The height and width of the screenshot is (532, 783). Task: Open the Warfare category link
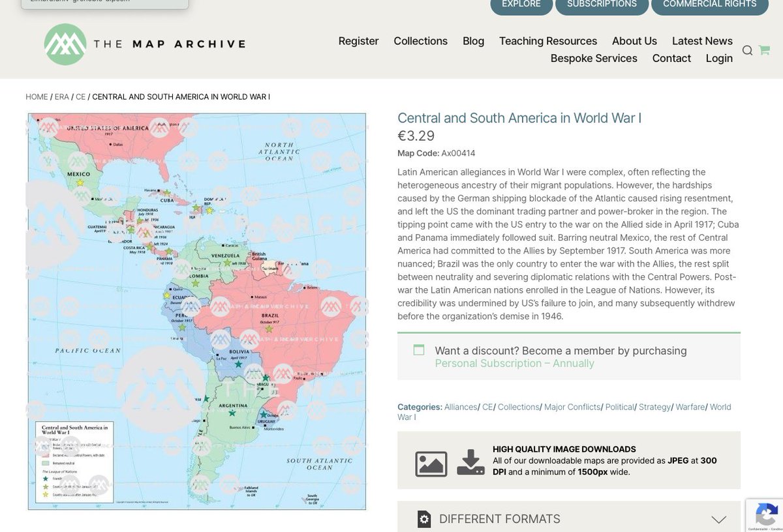tap(690, 407)
